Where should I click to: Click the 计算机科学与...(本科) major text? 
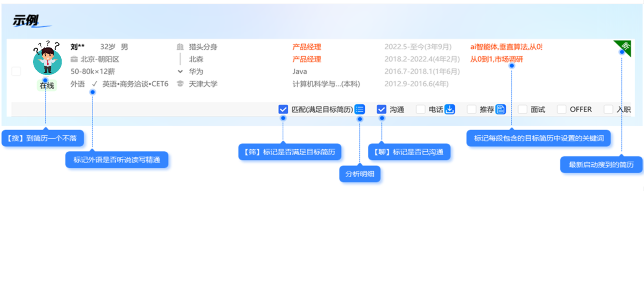click(x=326, y=84)
